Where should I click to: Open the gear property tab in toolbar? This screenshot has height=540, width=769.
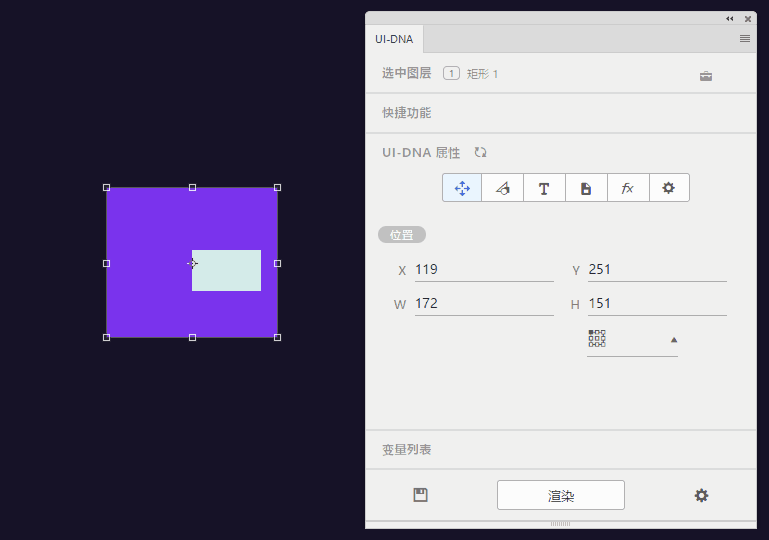tap(669, 188)
